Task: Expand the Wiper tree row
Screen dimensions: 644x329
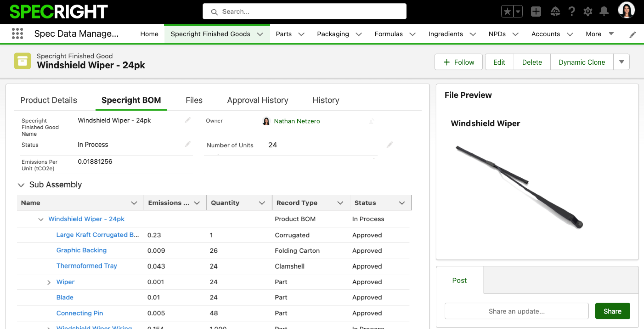Action: [49, 282]
